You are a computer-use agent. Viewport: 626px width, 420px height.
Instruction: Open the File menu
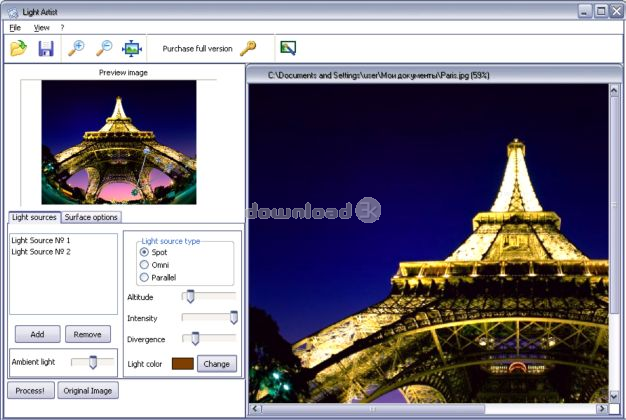(15, 28)
